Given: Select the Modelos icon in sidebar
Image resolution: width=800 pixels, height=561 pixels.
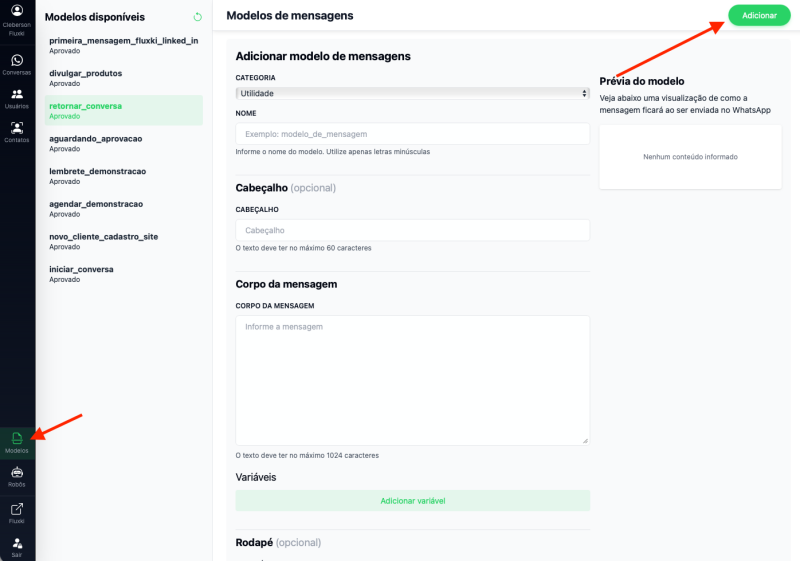Looking at the screenshot, I should pyautogui.click(x=17, y=440).
